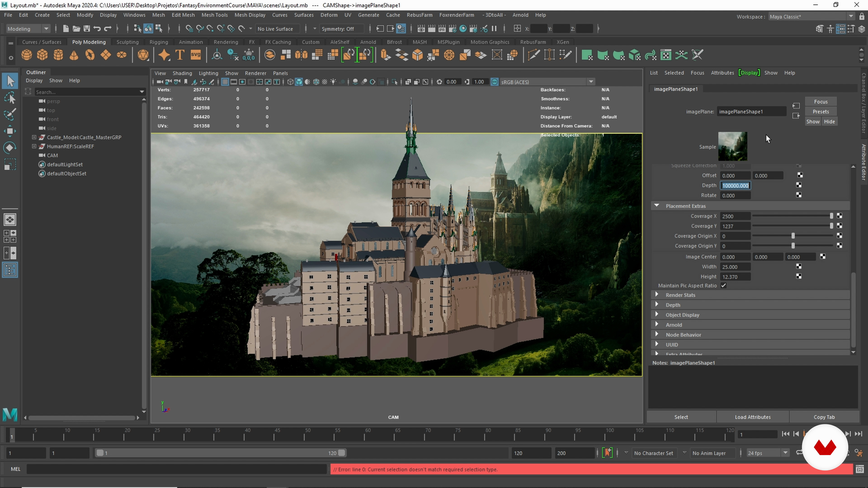Switch to the Sculpting shelf tab
This screenshot has width=868, height=488.
pos(127,42)
